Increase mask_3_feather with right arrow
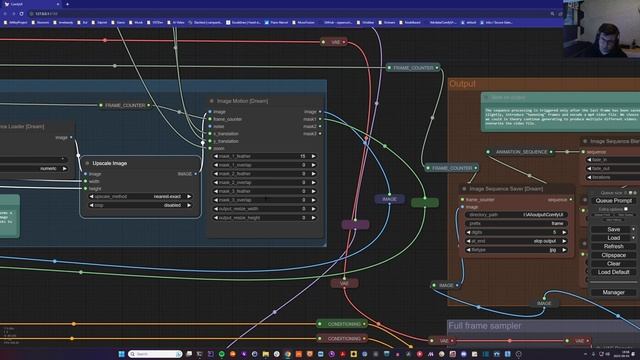640x360 pixels. pos(313,191)
